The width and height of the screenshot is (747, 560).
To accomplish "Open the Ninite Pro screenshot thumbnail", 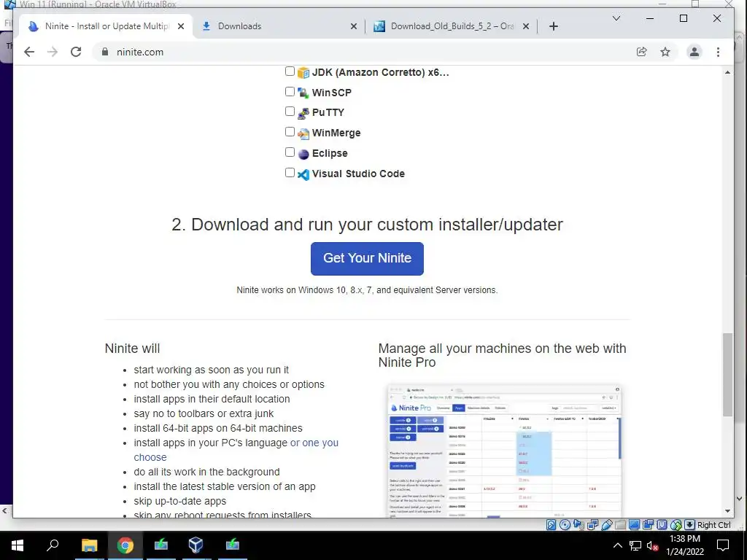I will tap(505, 451).
